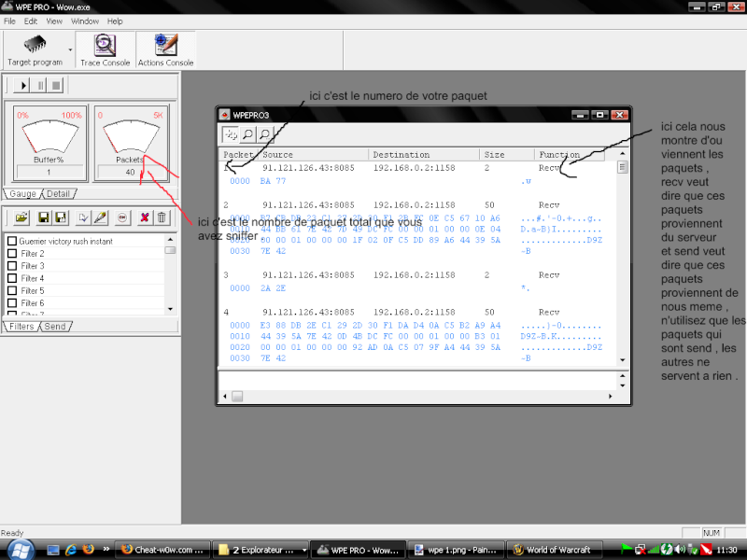Switch to the Send tab
The image size is (747, 560).
[x=55, y=326]
